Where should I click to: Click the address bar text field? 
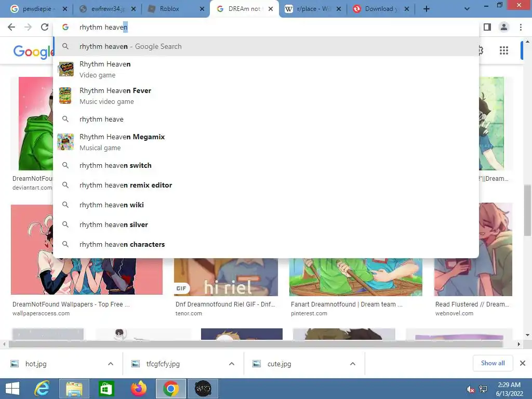coord(267,27)
